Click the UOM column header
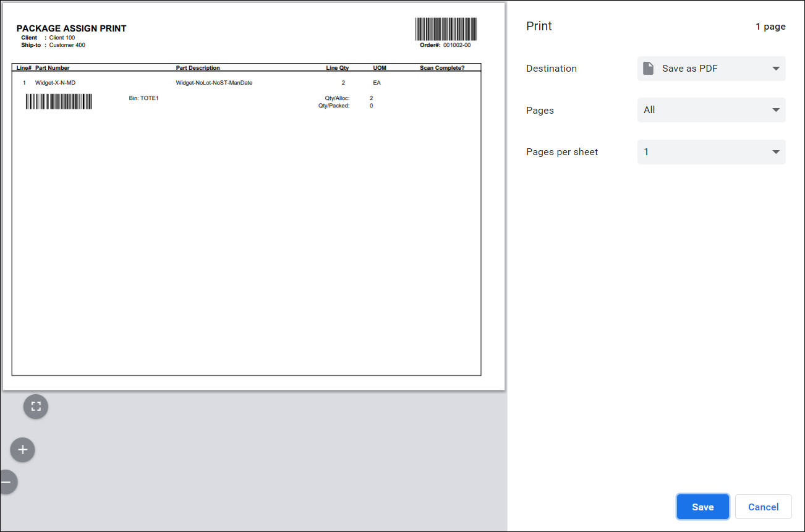This screenshot has height=532, width=805. (x=380, y=68)
